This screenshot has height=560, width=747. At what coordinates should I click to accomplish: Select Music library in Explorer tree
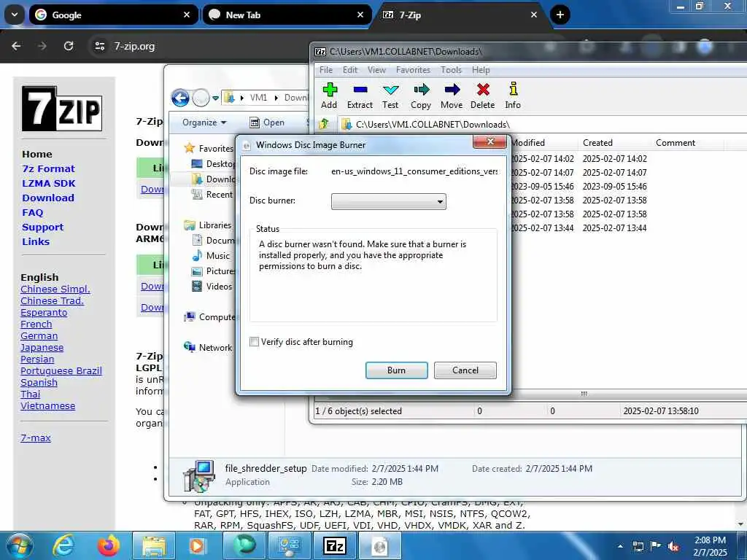212,256
